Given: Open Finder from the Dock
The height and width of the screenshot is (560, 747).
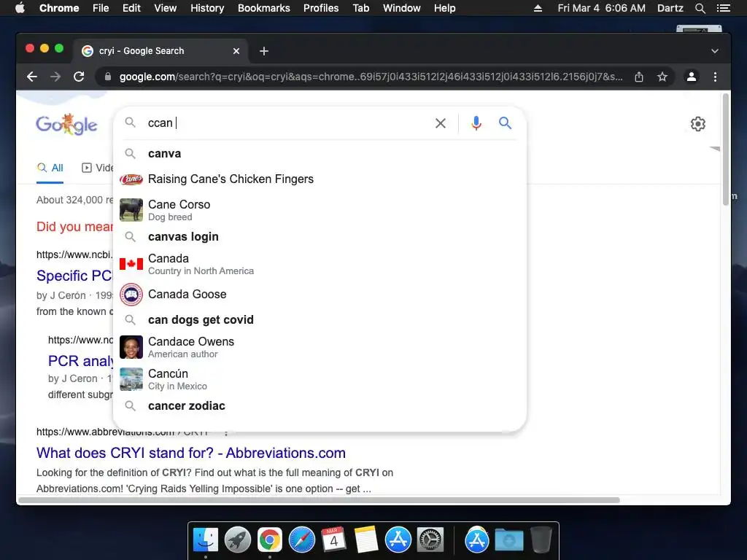Looking at the screenshot, I should [x=206, y=540].
